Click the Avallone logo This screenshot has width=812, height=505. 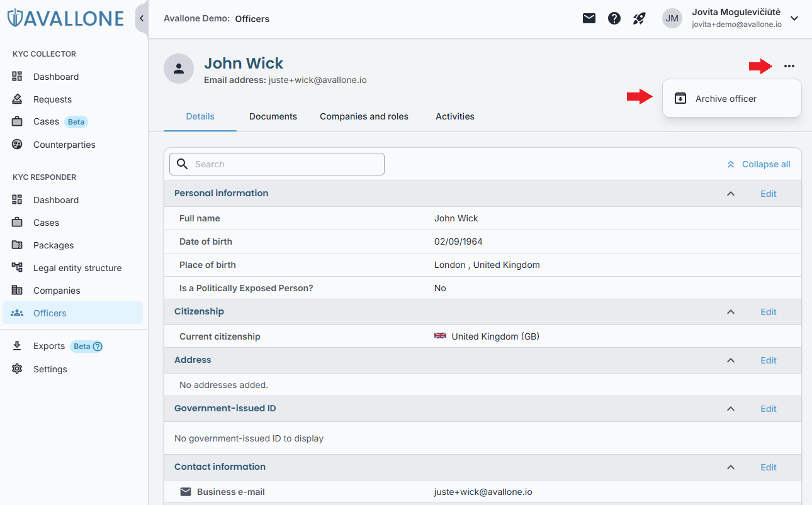pos(65,18)
